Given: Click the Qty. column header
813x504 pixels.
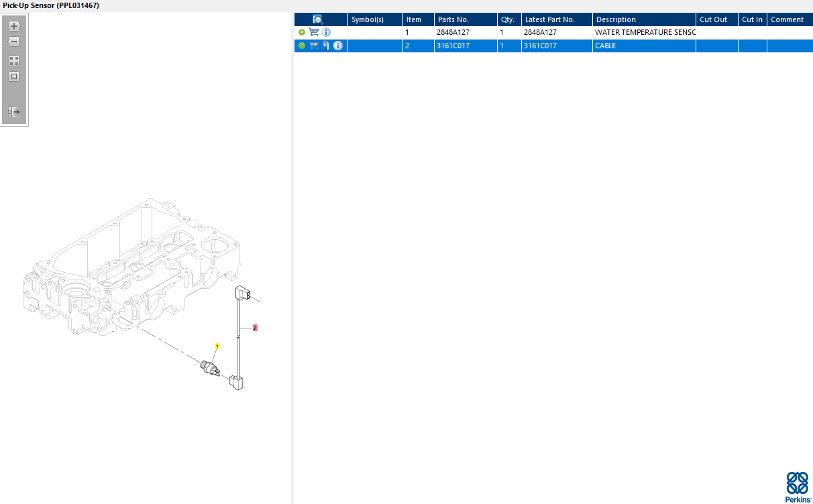Looking at the screenshot, I should coord(509,19).
